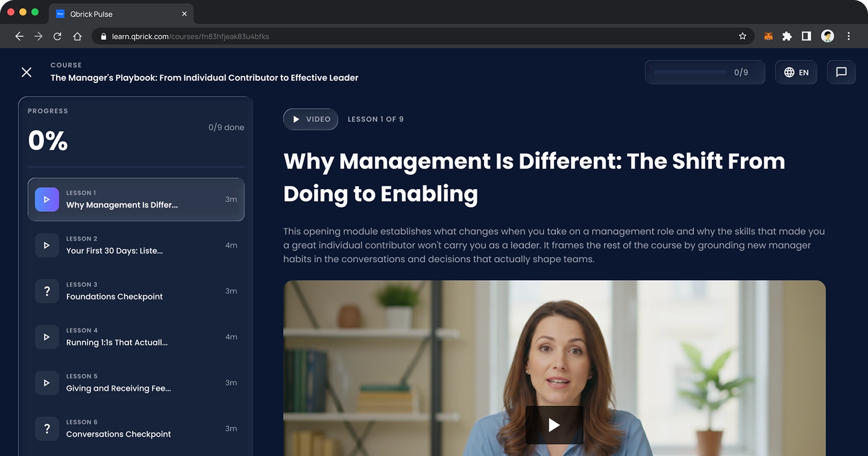Image resolution: width=868 pixels, height=456 pixels.
Task: Play the lesson video
Action: (x=554, y=425)
